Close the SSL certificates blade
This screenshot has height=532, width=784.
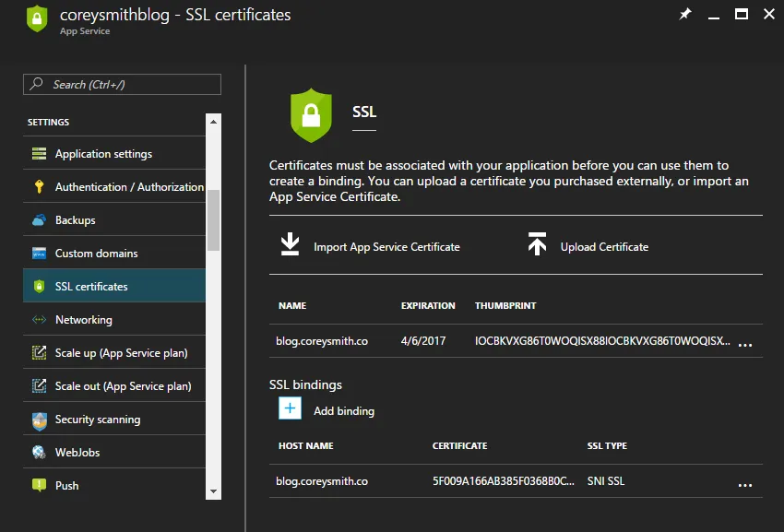click(769, 14)
